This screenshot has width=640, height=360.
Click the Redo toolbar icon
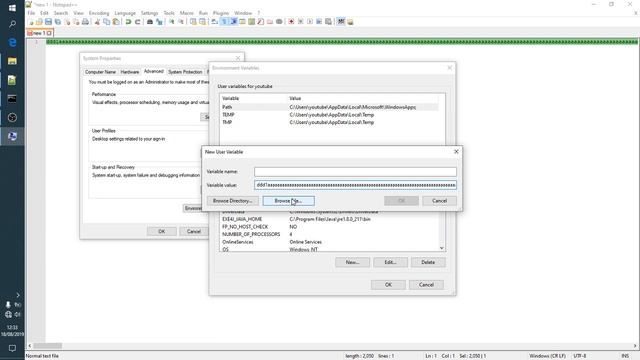(137, 22)
